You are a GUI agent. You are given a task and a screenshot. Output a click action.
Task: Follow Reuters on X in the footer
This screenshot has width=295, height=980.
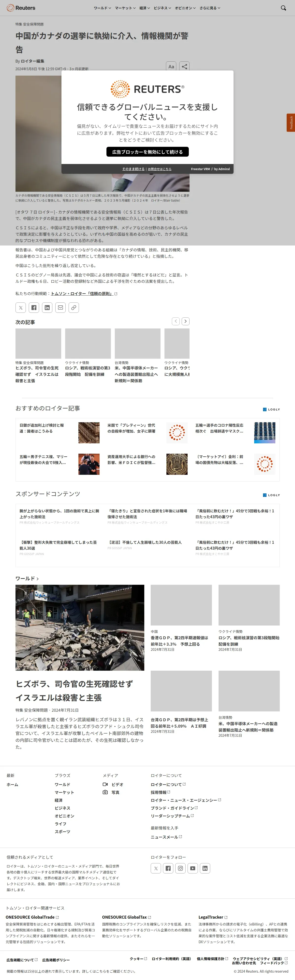pos(156,868)
